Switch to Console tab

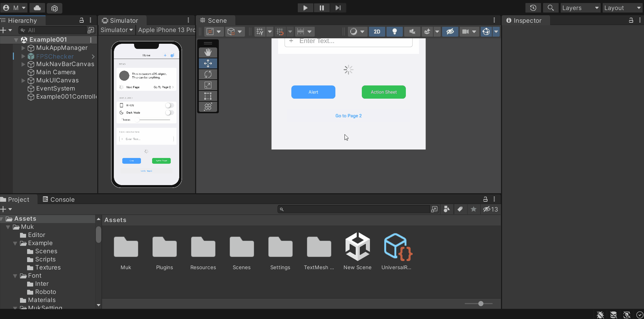(59, 199)
